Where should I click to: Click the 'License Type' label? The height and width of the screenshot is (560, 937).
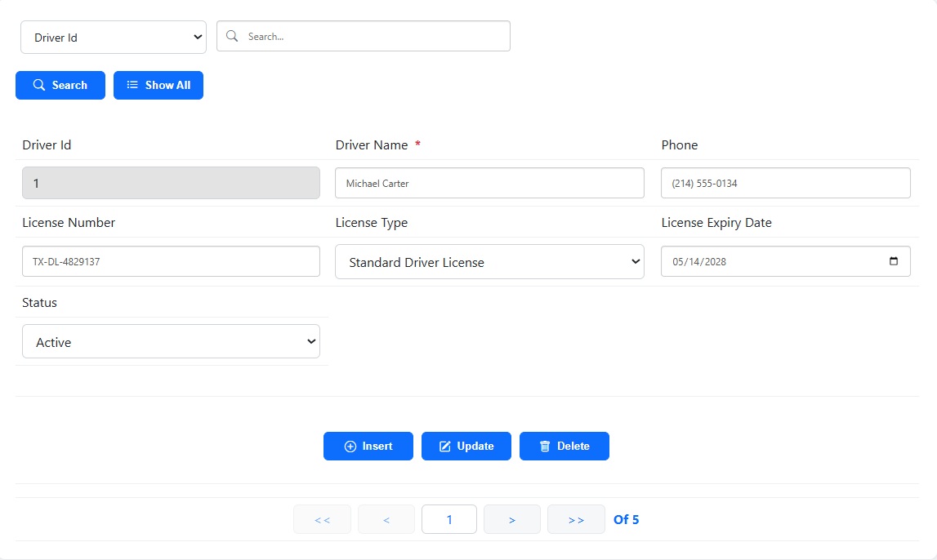click(x=372, y=223)
